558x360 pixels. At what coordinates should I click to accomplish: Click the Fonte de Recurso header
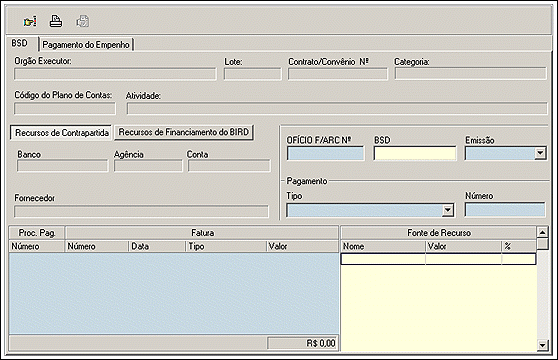coord(438,233)
